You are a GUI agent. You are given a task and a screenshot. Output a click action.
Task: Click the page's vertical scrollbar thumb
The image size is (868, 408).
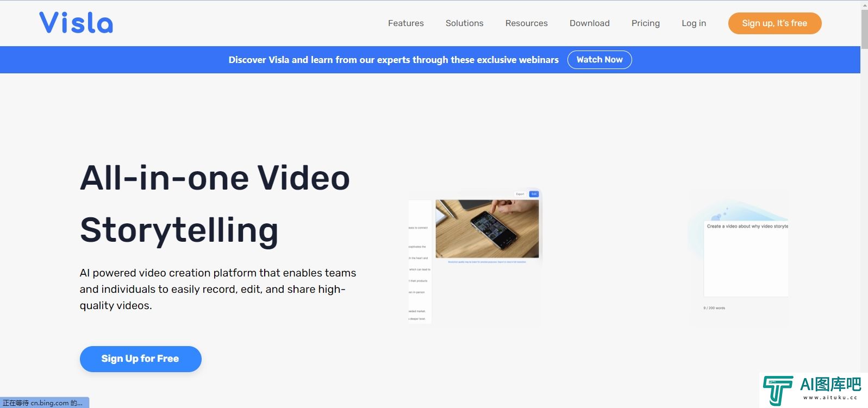tap(864, 29)
